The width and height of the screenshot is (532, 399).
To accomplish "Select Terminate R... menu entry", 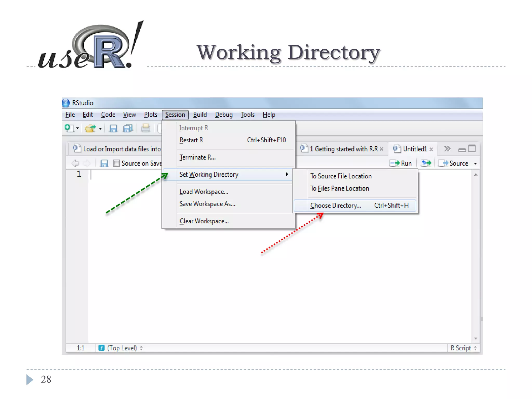I will (x=229, y=157).
